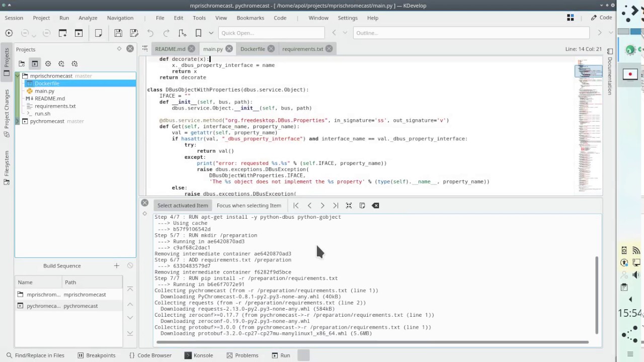Close the main.py tab
The width and height of the screenshot is (644, 362).
[x=229, y=49]
